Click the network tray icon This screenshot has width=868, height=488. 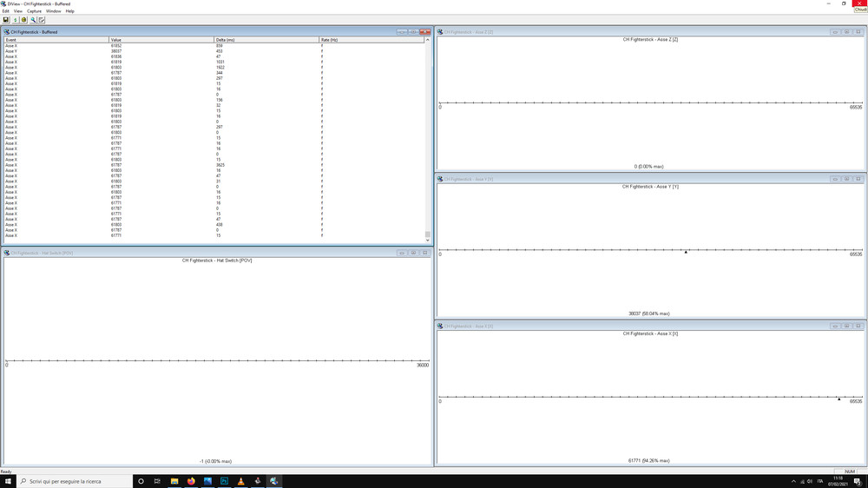click(802, 481)
